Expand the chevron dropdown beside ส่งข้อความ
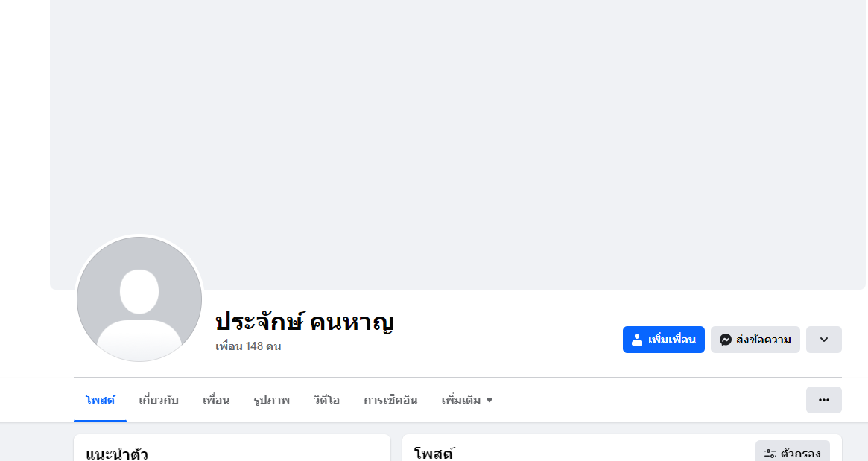This screenshot has height=461, width=868. tap(823, 340)
